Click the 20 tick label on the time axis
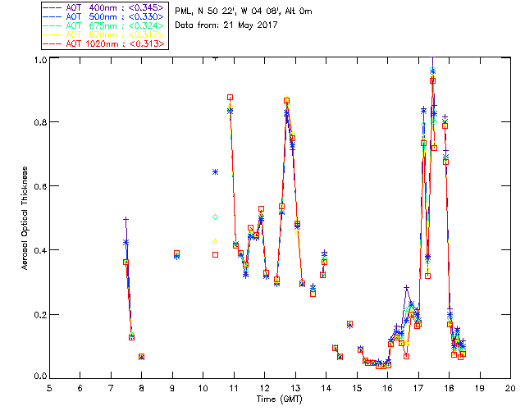Viewport: 525px width, 420px height. pyautogui.click(x=509, y=388)
